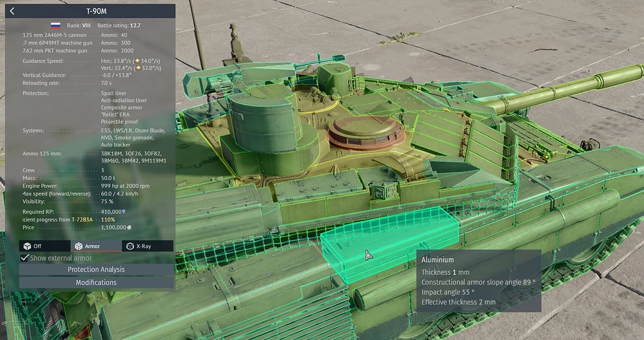Click the red-highlighted commander hatch on turret
The image size is (644, 340).
tap(367, 132)
